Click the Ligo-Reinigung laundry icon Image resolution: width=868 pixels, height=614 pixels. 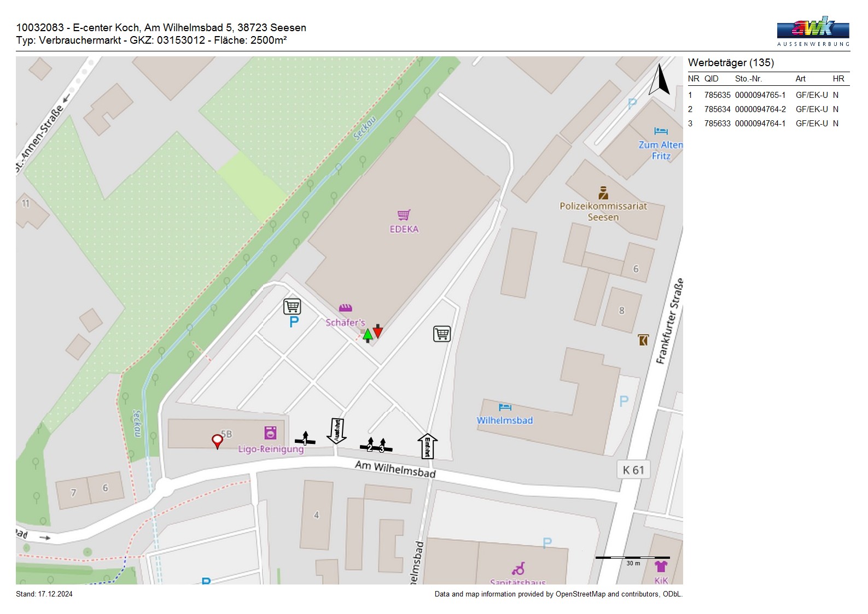pos(270,433)
